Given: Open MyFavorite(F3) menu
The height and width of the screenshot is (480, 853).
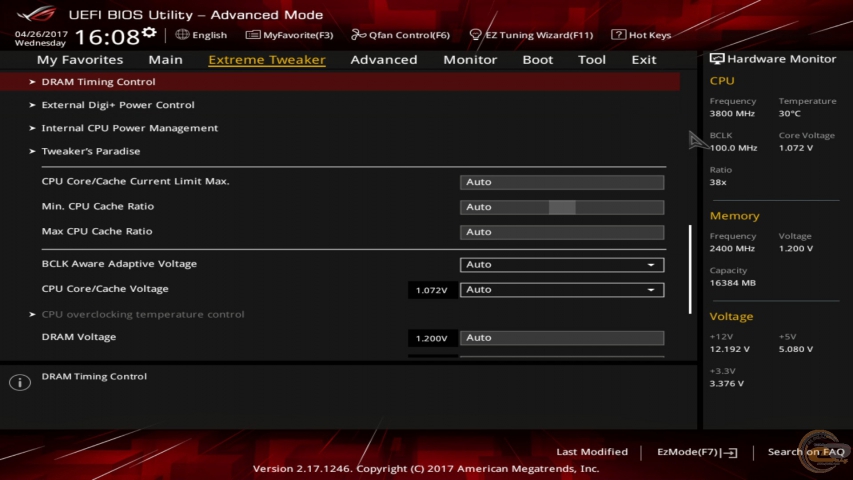Looking at the screenshot, I should pyautogui.click(x=289, y=35).
